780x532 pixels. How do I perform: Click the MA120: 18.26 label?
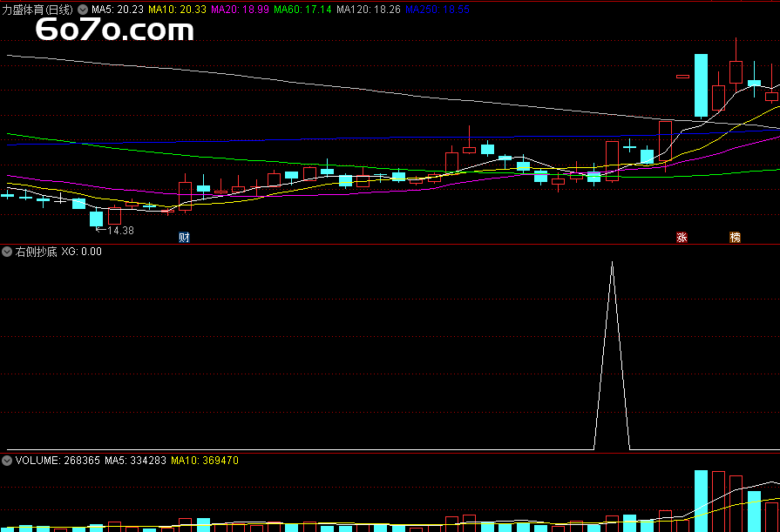click(368, 10)
